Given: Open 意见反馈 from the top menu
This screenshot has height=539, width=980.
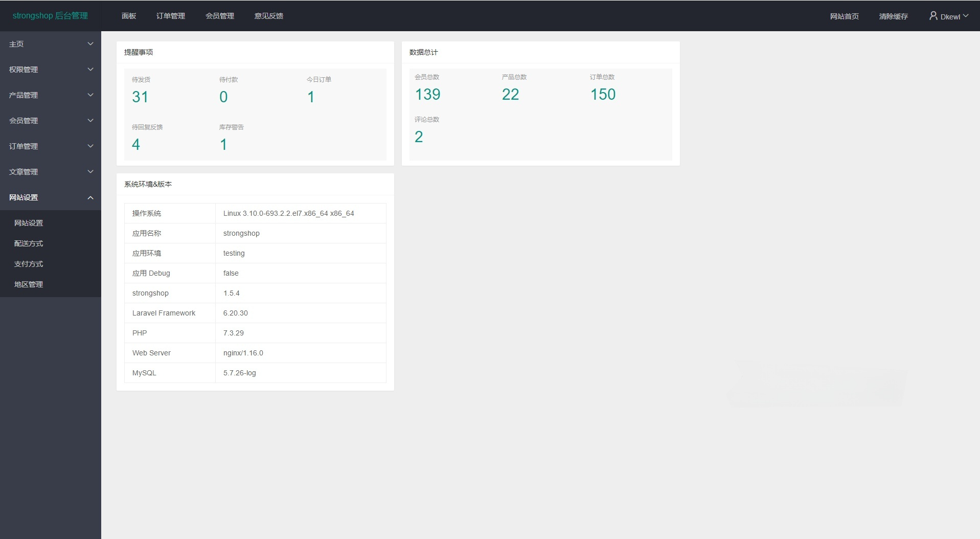Looking at the screenshot, I should (x=268, y=16).
